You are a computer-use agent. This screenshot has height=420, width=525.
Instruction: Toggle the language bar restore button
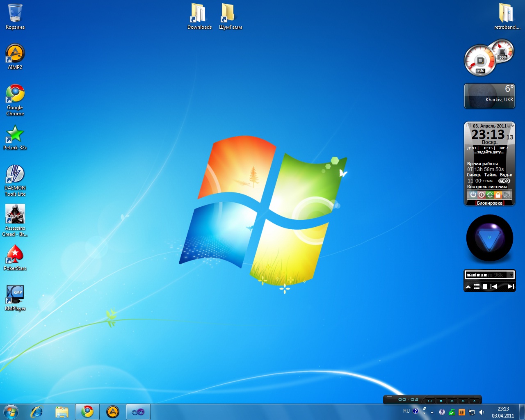point(424,409)
